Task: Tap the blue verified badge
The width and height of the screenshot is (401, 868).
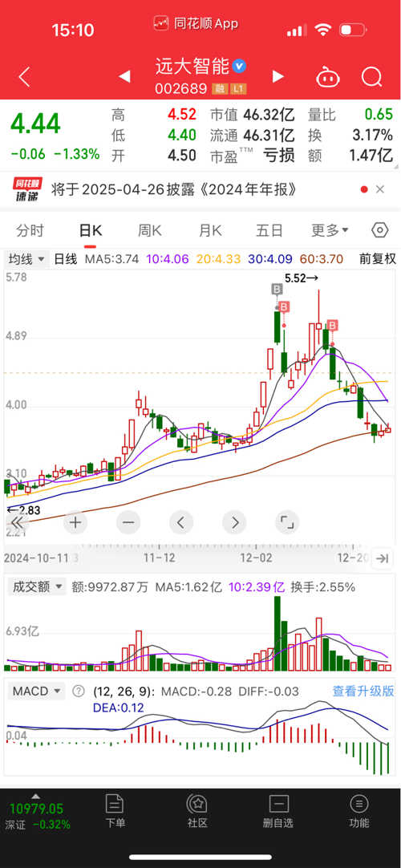Action: pos(240,67)
